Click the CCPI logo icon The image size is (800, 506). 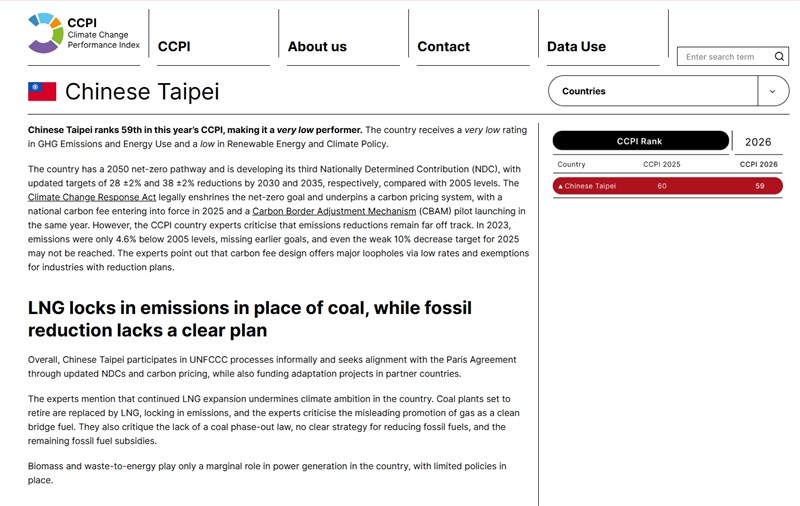tap(45, 33)
